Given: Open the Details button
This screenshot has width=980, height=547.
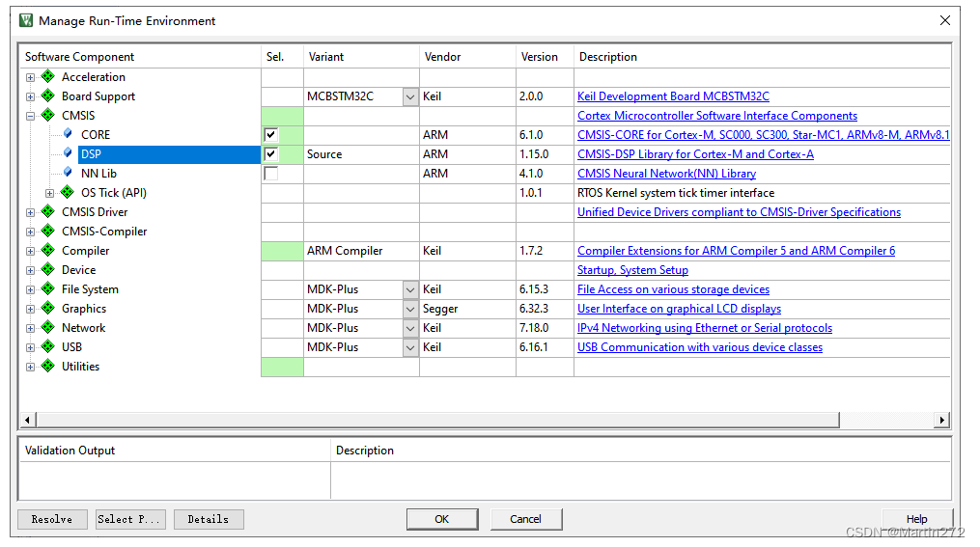Looking at the screenshot, I should tap(209, 520).
